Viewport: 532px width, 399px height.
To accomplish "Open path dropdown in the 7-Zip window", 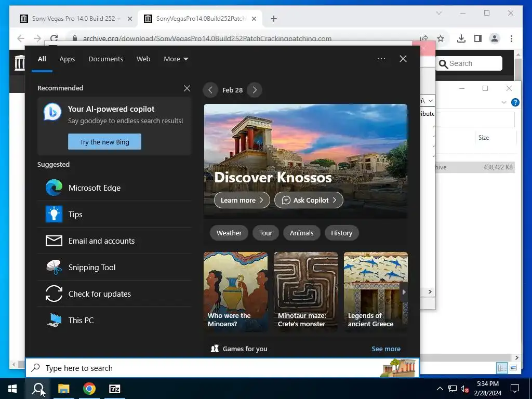I will tap(430, 101).
